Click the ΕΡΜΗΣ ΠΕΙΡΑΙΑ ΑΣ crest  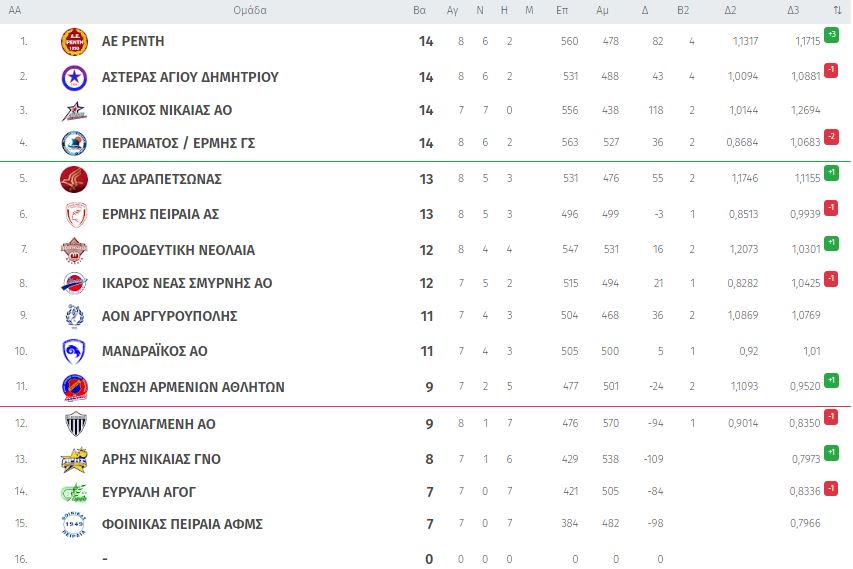click(x=75, y=214)
